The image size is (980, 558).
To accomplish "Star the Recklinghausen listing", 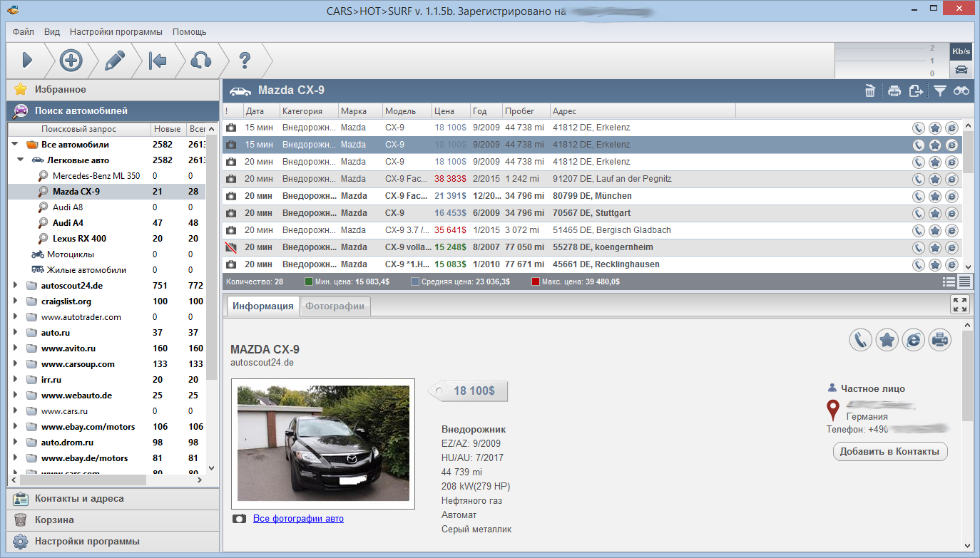I will (x=935, y=264).
